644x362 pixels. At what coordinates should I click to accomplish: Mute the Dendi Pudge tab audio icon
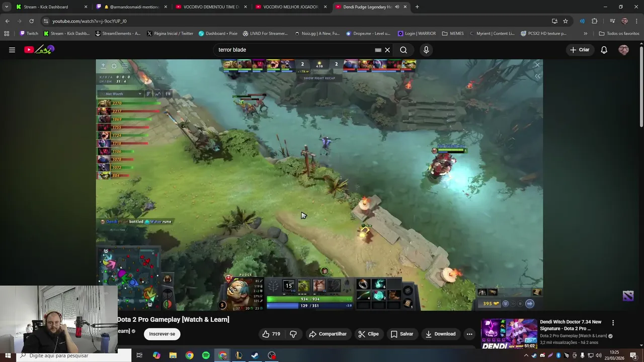point(397,7)
